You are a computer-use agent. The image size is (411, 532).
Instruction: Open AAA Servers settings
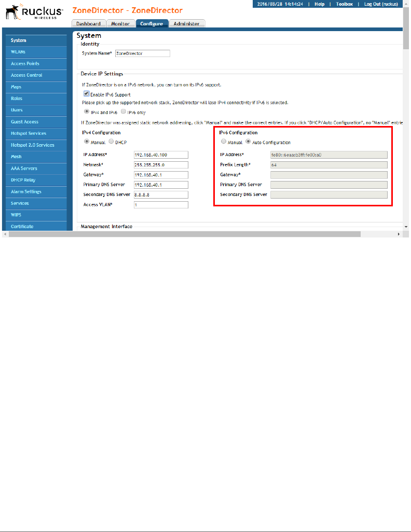[x=36, y=169]
